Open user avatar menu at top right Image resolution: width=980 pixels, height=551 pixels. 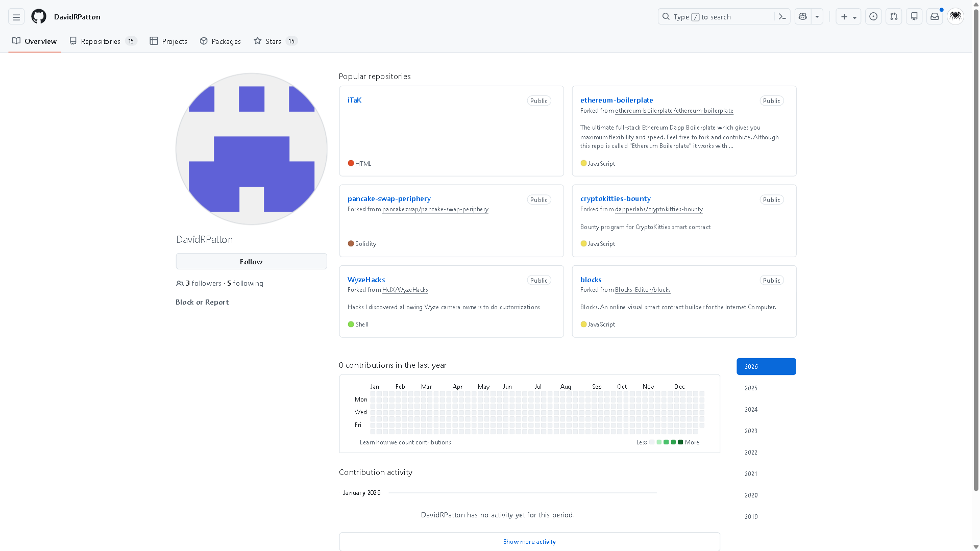coord(955,16)
